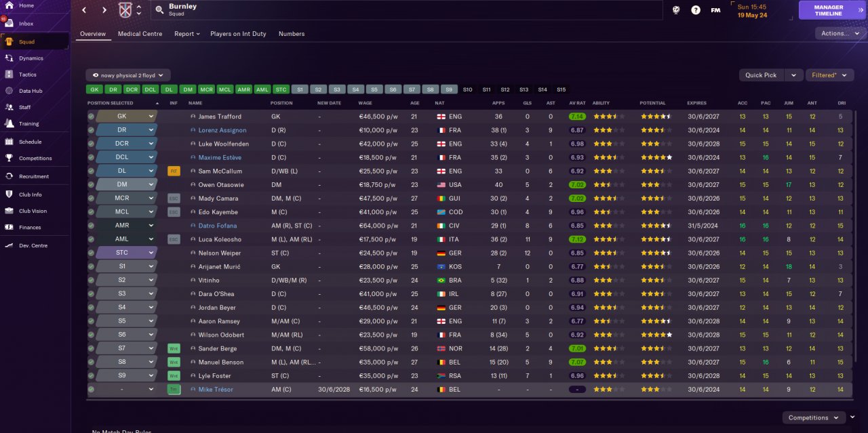The width and height of the screenshot is (868, 433).
Task: Open Squad in the sidebar
Action: [x=35, y=42]
